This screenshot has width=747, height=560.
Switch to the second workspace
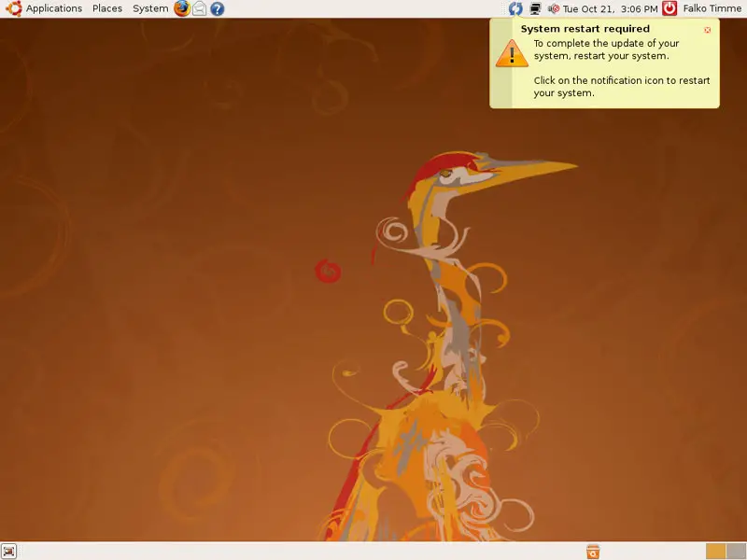click(x=736, y=552)
